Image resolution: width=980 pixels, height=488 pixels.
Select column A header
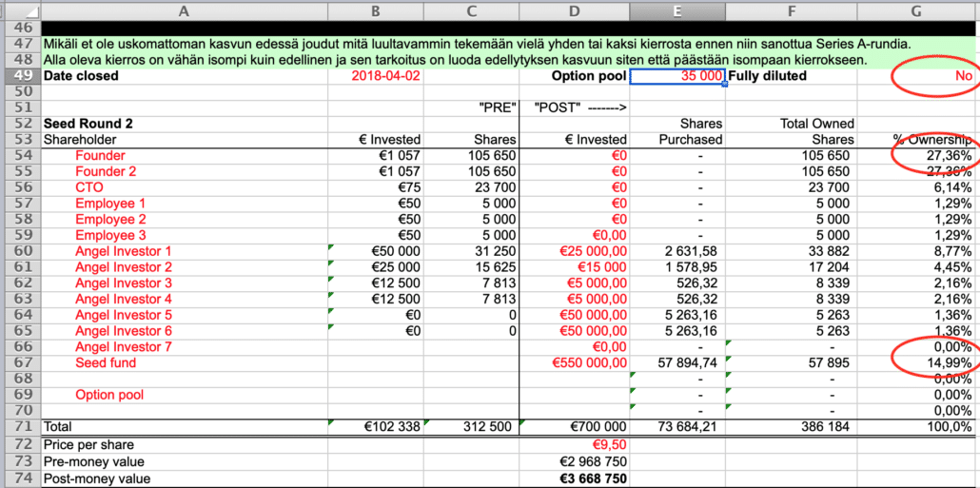[x=184, y=10]
